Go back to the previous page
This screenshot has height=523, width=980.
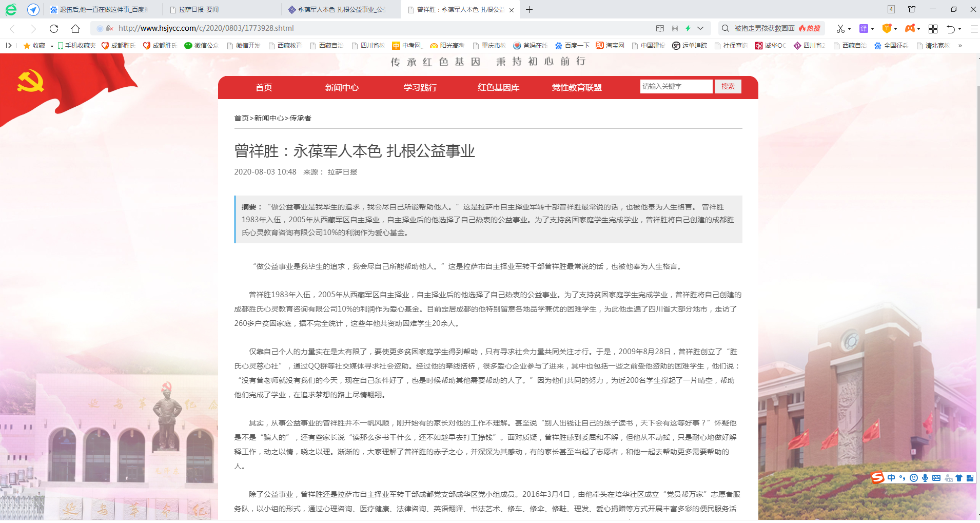coord(13,29)
